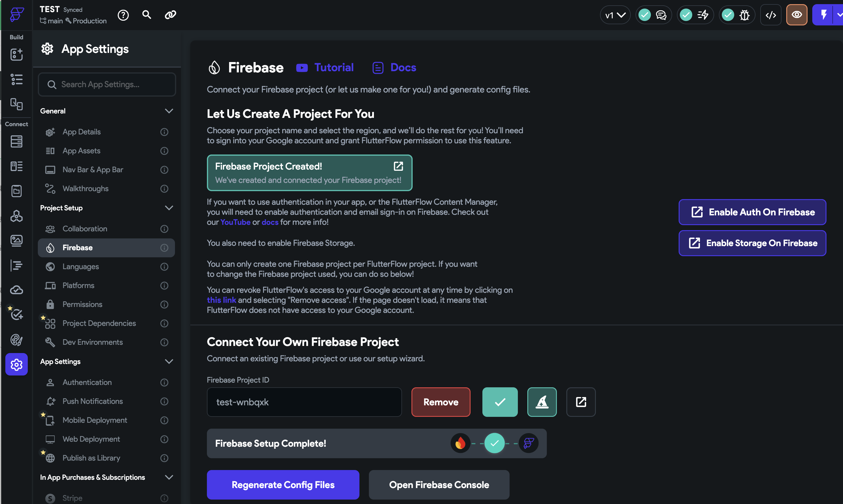
Task: Collapse the General section
Action: tap(169, 111)
